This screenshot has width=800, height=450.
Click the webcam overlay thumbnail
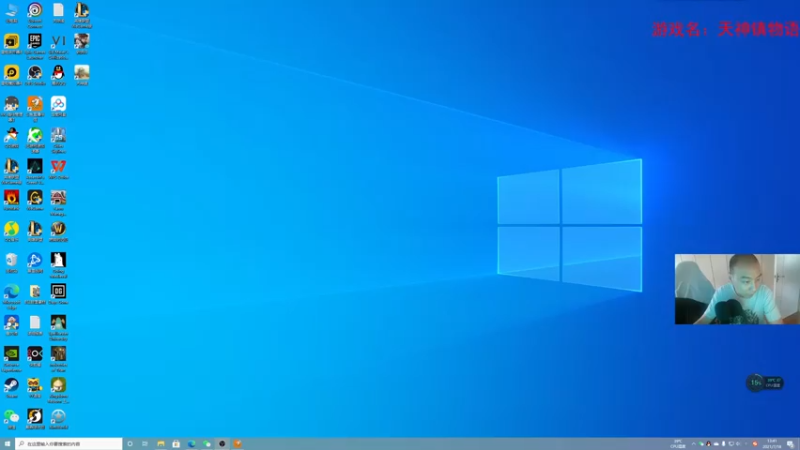point(737,289)
